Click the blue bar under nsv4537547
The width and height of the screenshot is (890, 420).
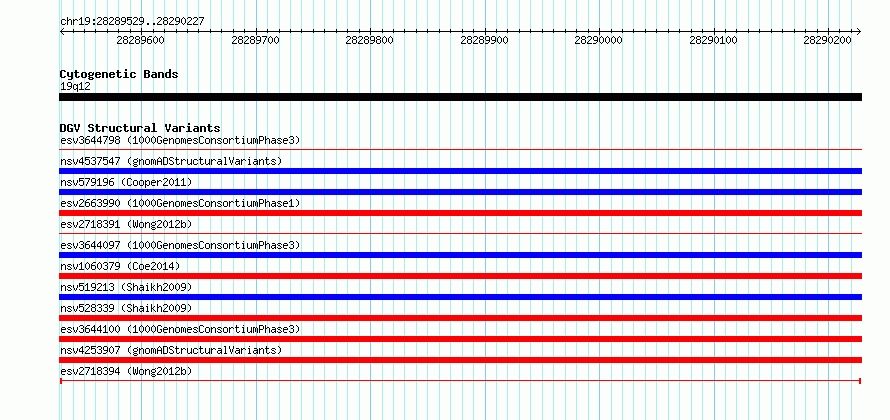pos(460,171)
